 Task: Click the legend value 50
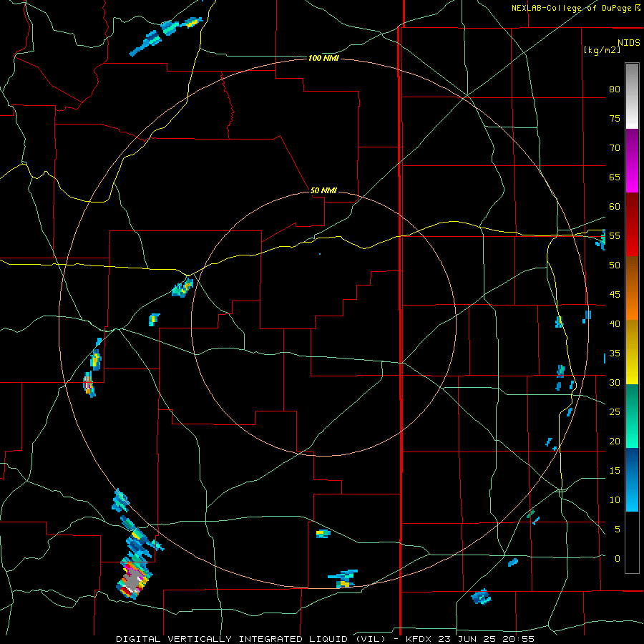coord(615,265)
